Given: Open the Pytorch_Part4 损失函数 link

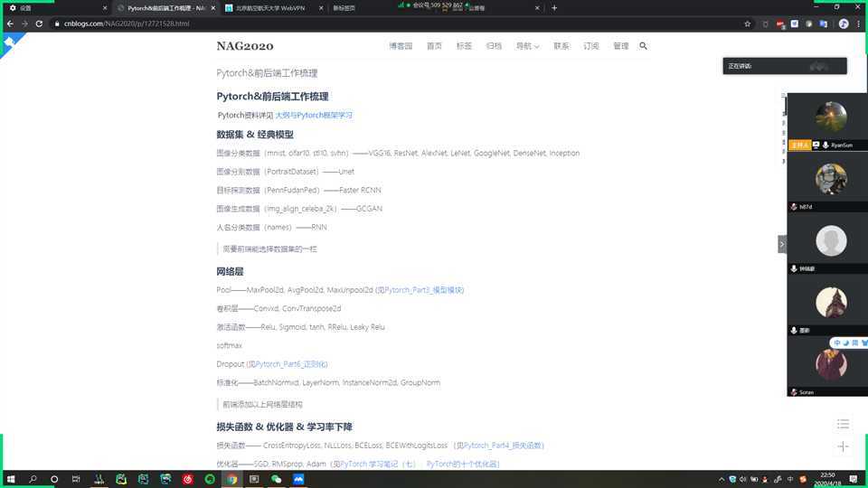Looking at the screenshot, I should (504, 446).
